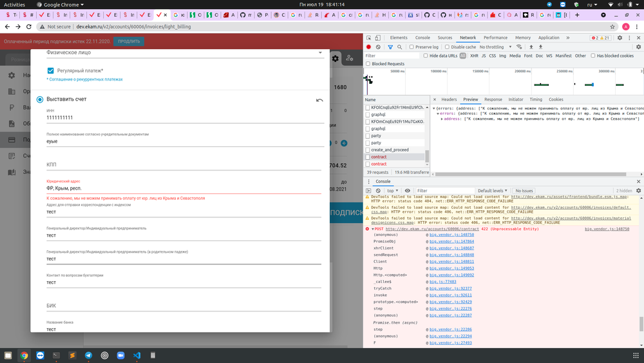Open the Response tab of the request
This screenshot has width=644, height=363.
(493, 99)
